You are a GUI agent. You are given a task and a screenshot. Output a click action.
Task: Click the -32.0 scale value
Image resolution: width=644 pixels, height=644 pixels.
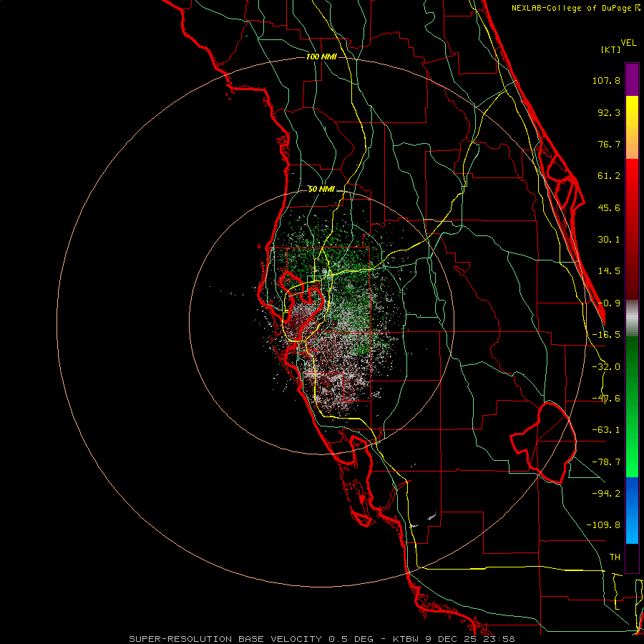pyautogui.click(x=606, y=367)
